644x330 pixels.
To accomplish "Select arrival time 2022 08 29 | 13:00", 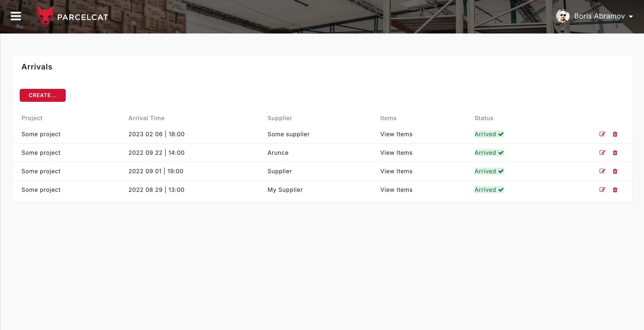I will pyautogui.click(x=157, y=190).
